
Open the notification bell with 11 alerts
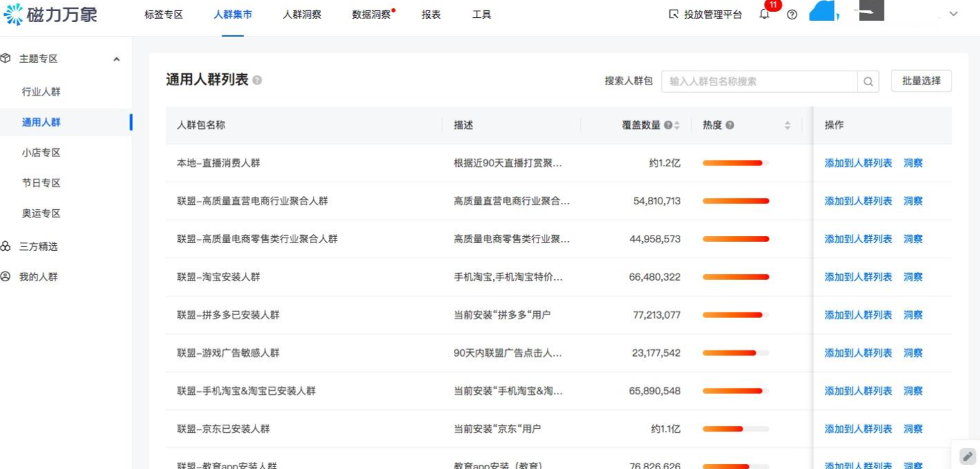(x=763, y=14)
